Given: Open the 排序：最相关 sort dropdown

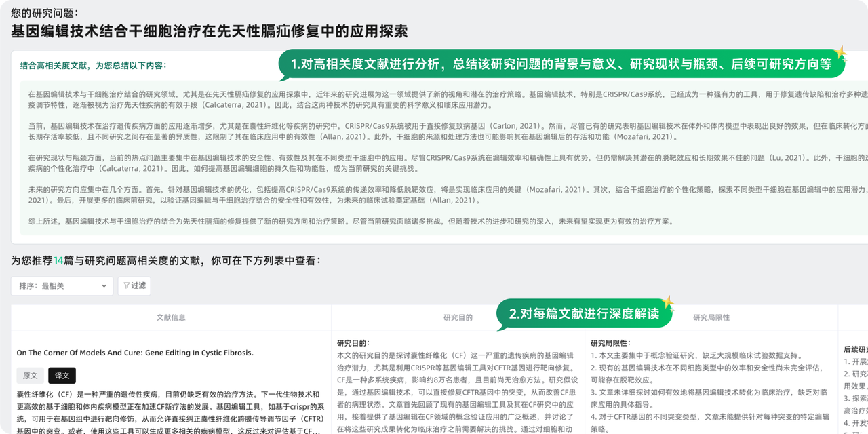Looking at the screenshot, I should point(62,286).
